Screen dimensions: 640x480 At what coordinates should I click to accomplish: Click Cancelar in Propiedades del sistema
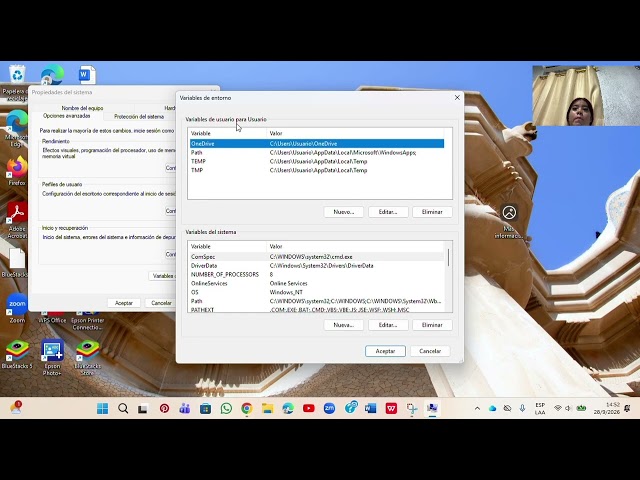pos(161,303)
